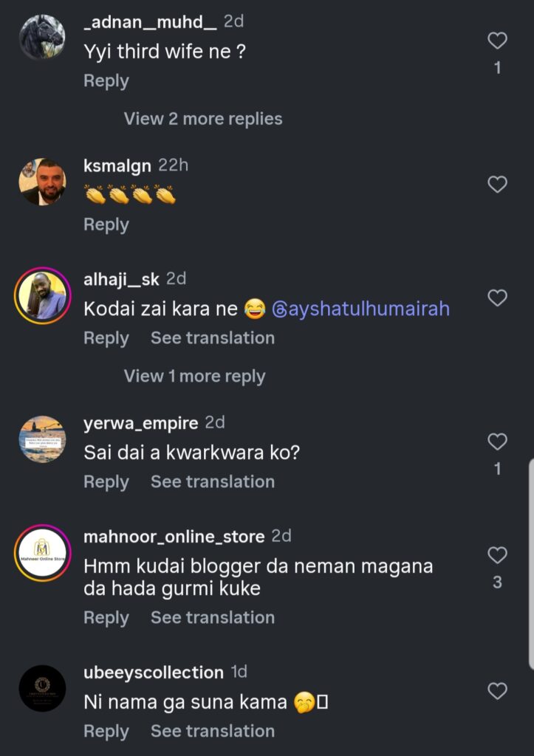
Task: Open the ubeeyscollection username
Action: [154, 673]
